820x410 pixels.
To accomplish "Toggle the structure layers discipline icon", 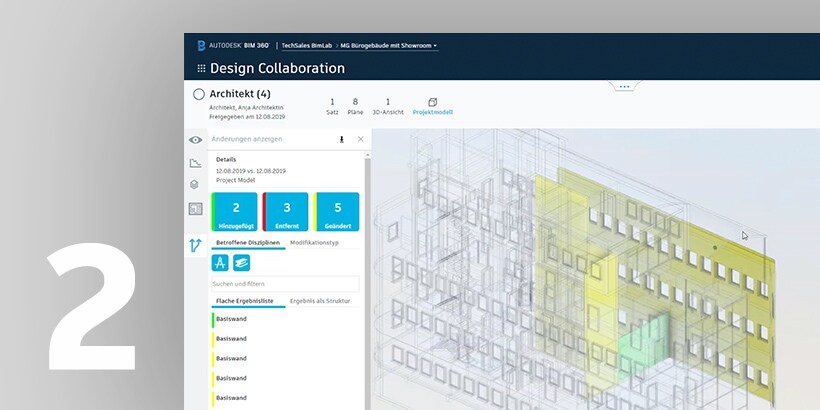I will point(242,263).
